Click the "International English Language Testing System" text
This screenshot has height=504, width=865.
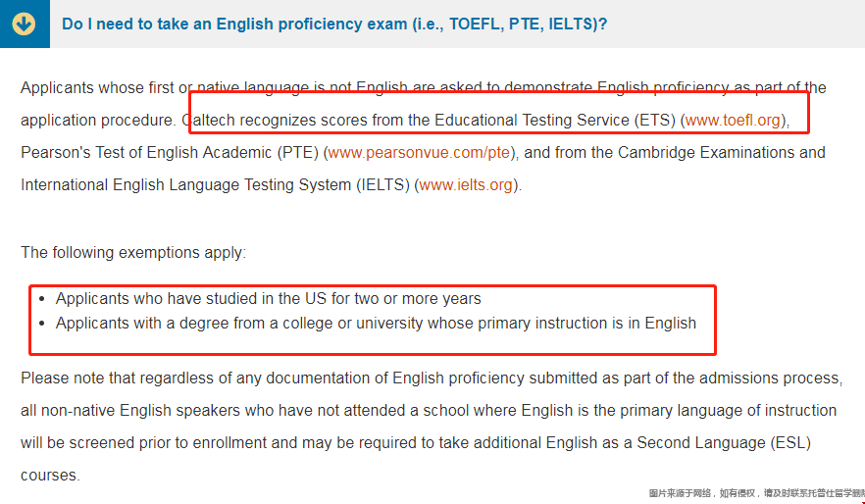(186, 184)
